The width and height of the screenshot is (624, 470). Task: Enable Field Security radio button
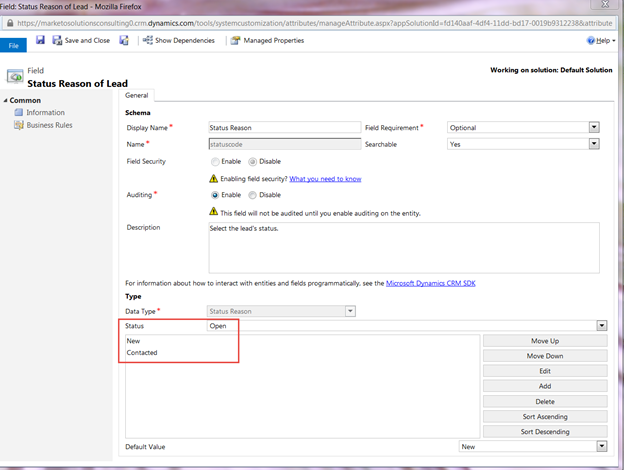215,162
